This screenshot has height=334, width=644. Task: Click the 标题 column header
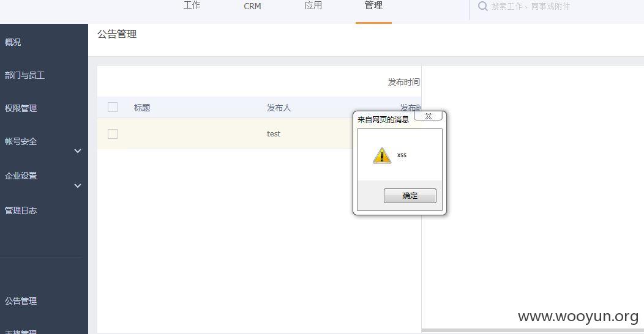pos(142,108)
